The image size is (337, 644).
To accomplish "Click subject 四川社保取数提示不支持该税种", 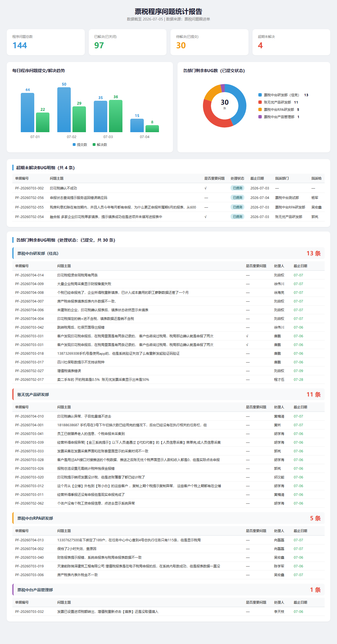I will 81,362.
